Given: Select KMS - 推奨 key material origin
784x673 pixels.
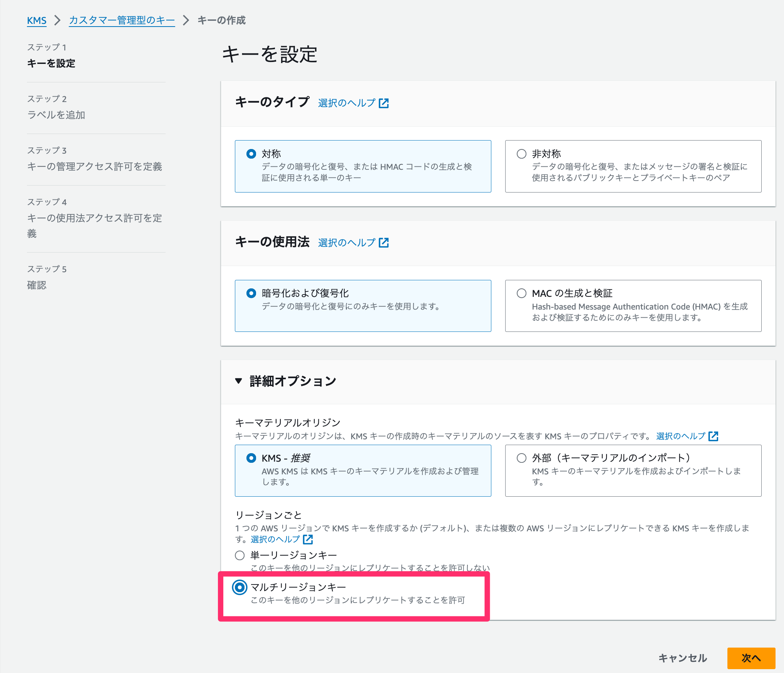Looking at the screenshot, I should coord(251,458).
